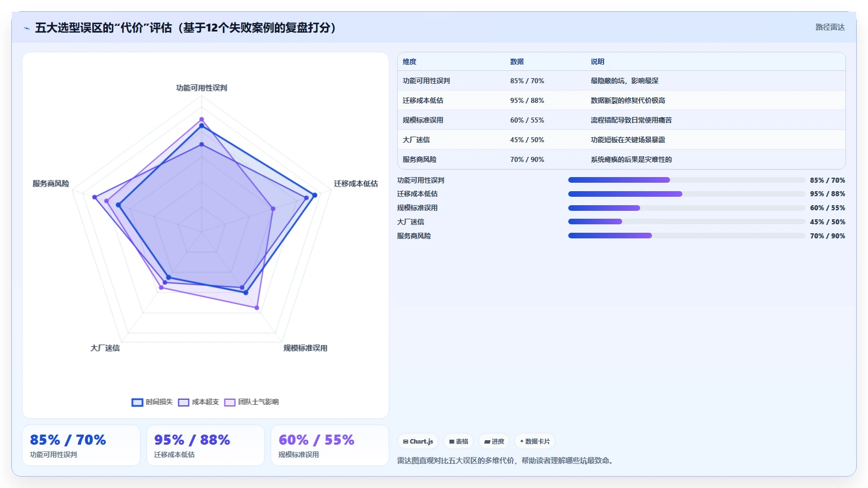Click the note 数据断裂的修复代价极高
This screenshot has height=488, width=868.
(628, 101)
